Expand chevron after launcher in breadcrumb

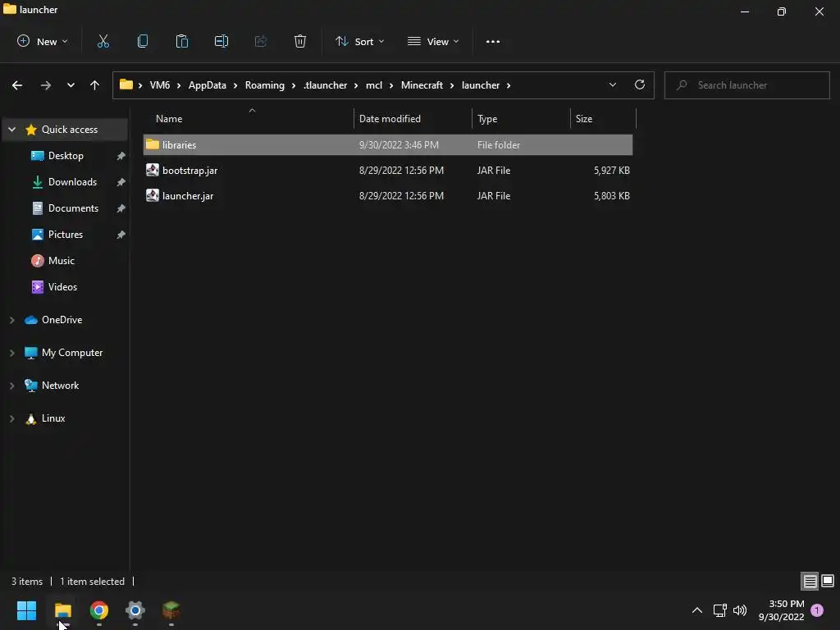[509, 85]
